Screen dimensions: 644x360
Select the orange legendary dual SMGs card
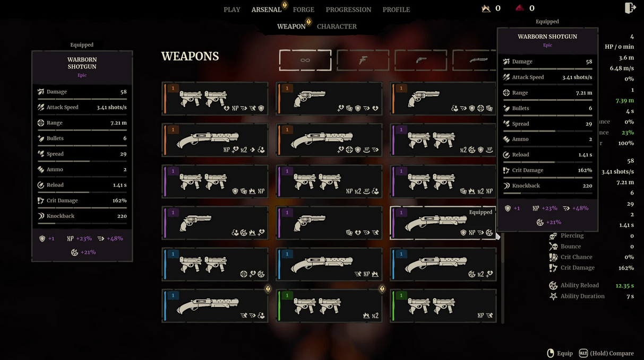pos(215,99)
